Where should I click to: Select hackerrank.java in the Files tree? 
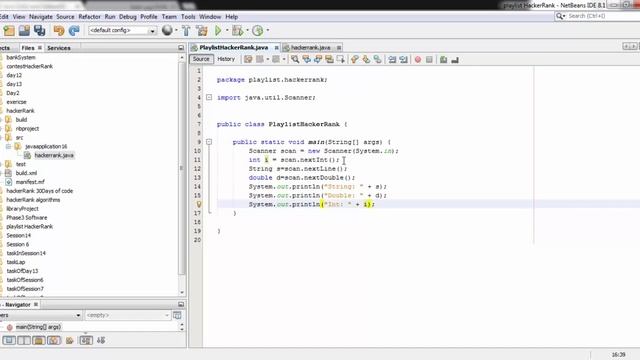pos(54,155)
